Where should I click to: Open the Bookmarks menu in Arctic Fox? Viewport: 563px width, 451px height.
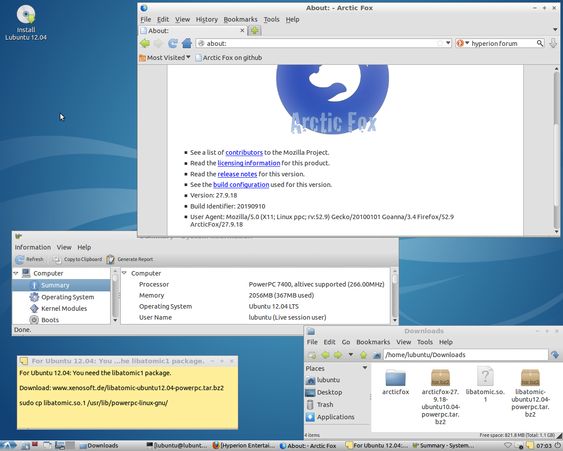point(240,19)
